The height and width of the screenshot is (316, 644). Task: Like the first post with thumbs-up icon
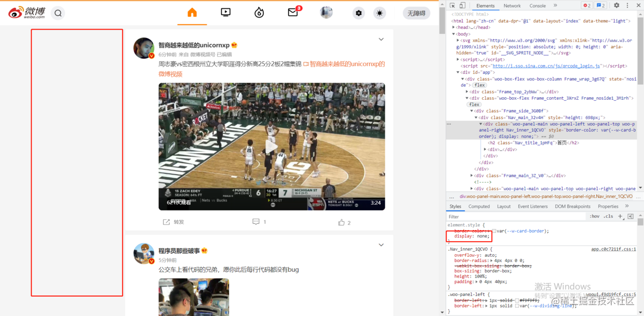click(341, 222)
